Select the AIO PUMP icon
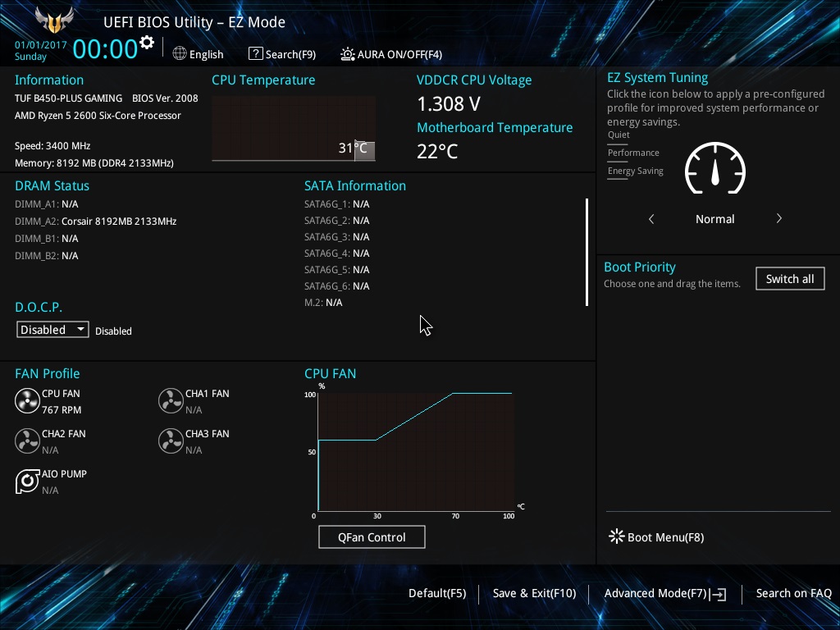The height and width of the screenshot is (630, 840). click(x=27, y=481)
